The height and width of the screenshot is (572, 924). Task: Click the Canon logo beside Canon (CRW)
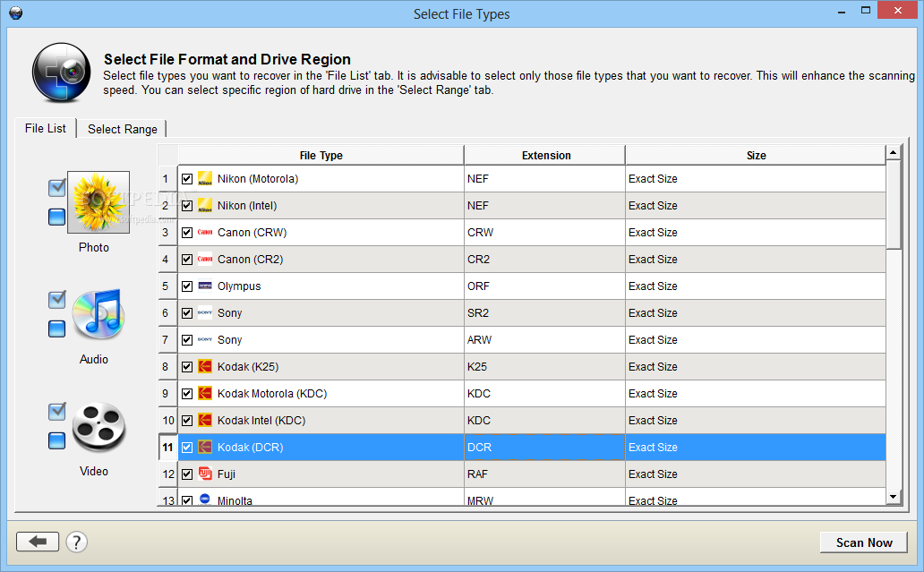204,232
